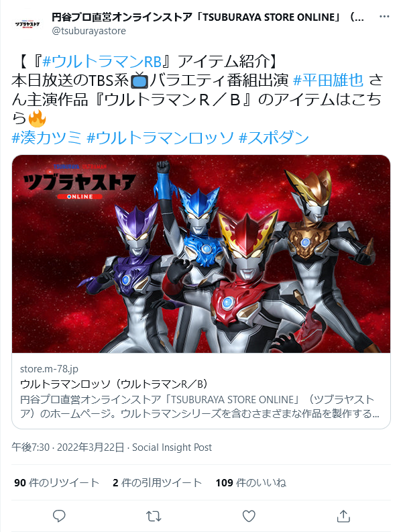Click the Tsuburaya Store profile avatar
Image resolution: width=401 pixels, height=532 pixels.
(27, 23)
